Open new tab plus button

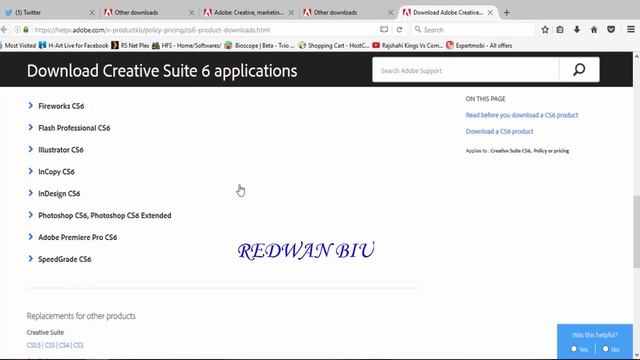point(507,13)
